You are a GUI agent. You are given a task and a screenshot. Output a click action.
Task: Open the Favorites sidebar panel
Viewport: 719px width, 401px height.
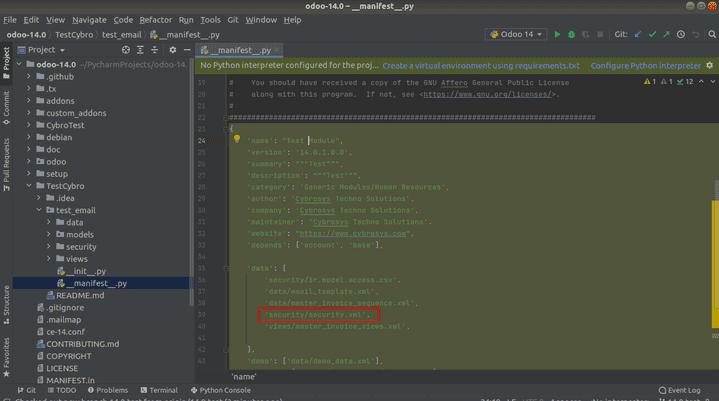(x=6, y=357)
